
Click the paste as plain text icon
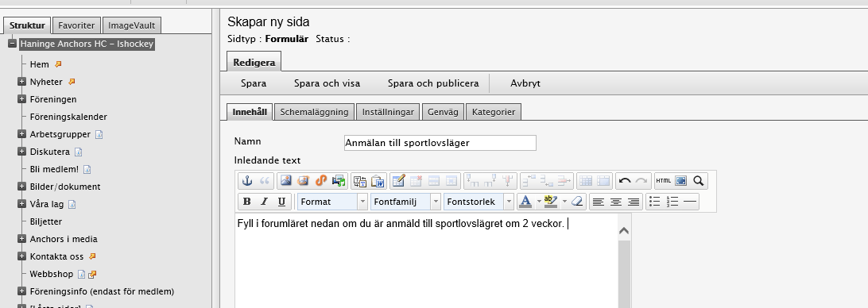click(x=360, y=181)
